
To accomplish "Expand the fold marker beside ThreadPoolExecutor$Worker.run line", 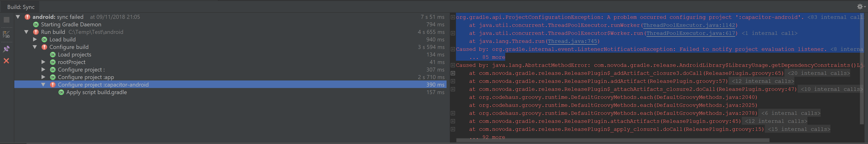I will click(x=453, y=33).
